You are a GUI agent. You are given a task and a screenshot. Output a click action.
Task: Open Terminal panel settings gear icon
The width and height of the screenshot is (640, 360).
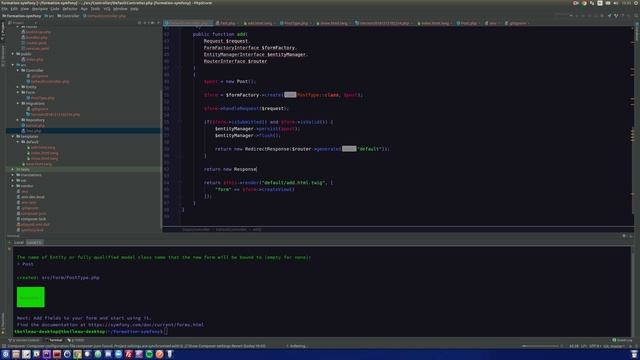click(x=624, y=236)
